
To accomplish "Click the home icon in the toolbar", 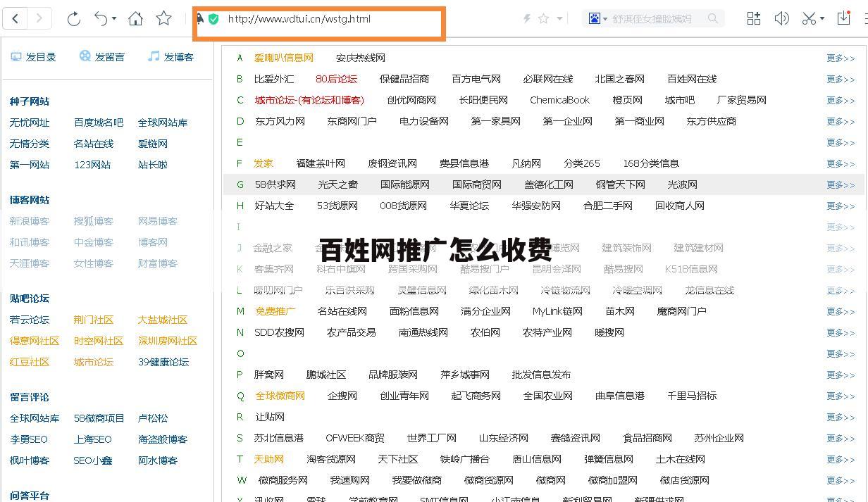I will (135, 18).
